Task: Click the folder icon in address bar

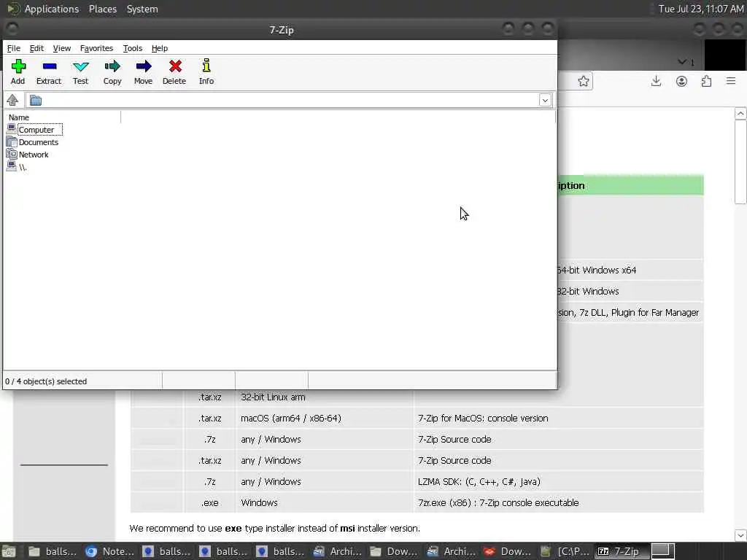Action: click(x=36, y=101)
